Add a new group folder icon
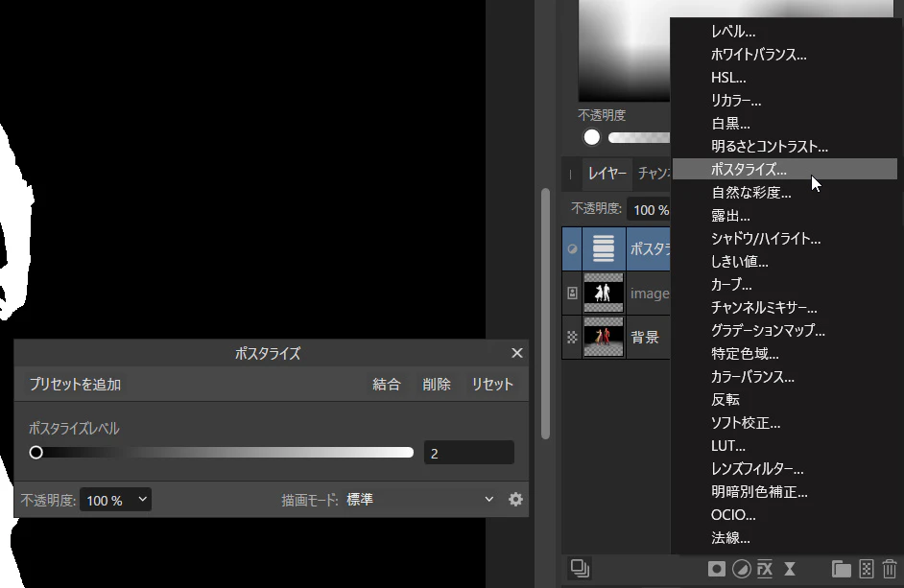 coord(842,569)
